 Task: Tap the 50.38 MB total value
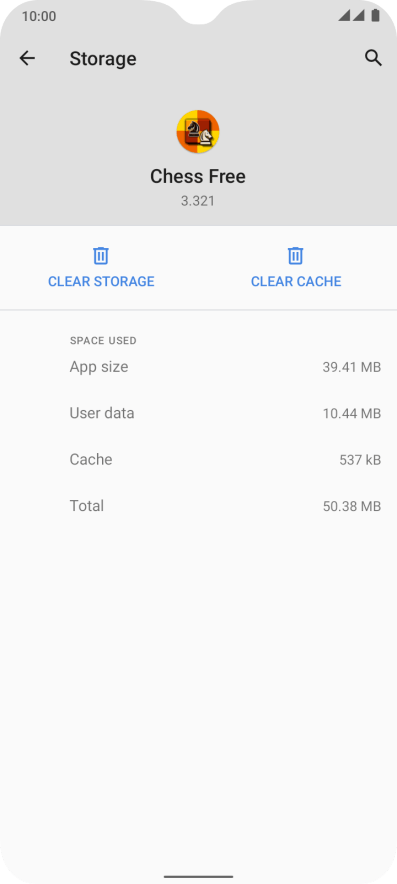click(352, 506)
